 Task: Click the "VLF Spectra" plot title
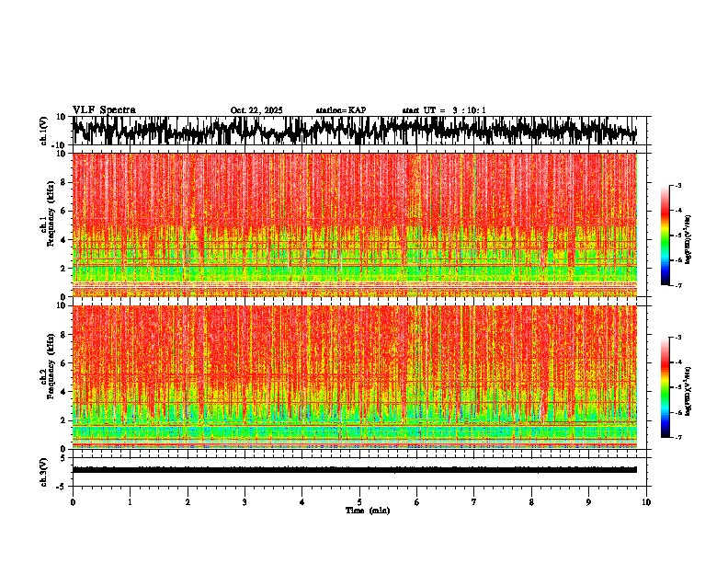point(104,110)
